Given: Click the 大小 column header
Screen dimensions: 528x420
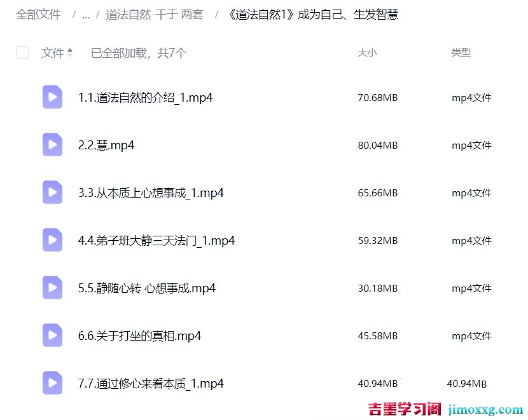Looking at the screenshot, I should point(367,53).
